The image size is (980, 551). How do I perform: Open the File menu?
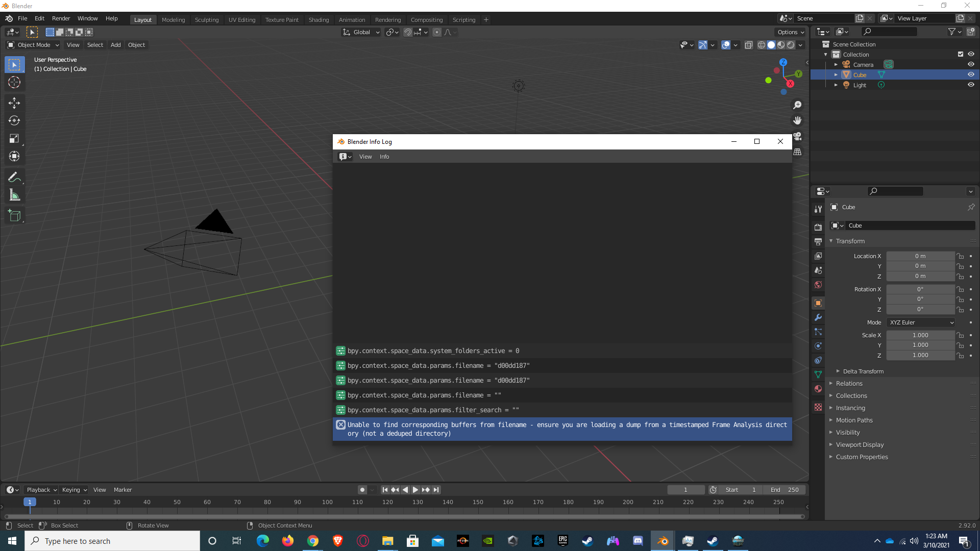tap(22, 18)
